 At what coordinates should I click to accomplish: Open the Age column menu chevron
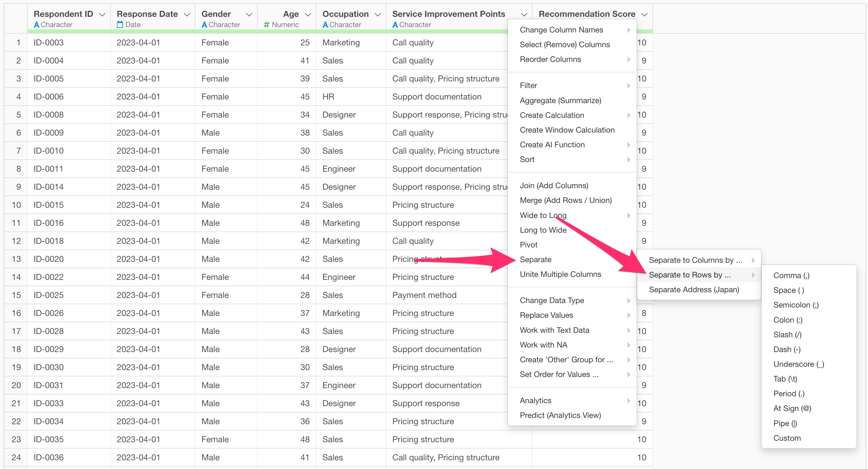(308, 14)
